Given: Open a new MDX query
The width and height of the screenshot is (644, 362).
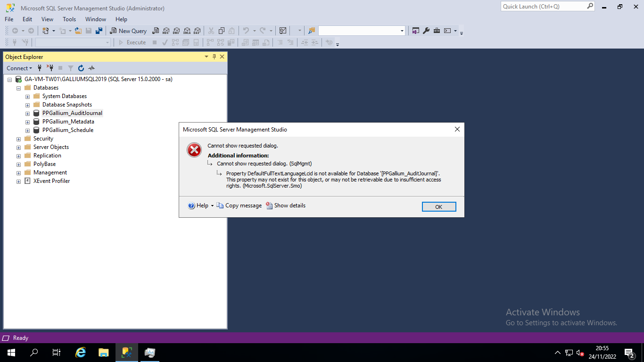Looking at the screenshot, I should (166, 31).
